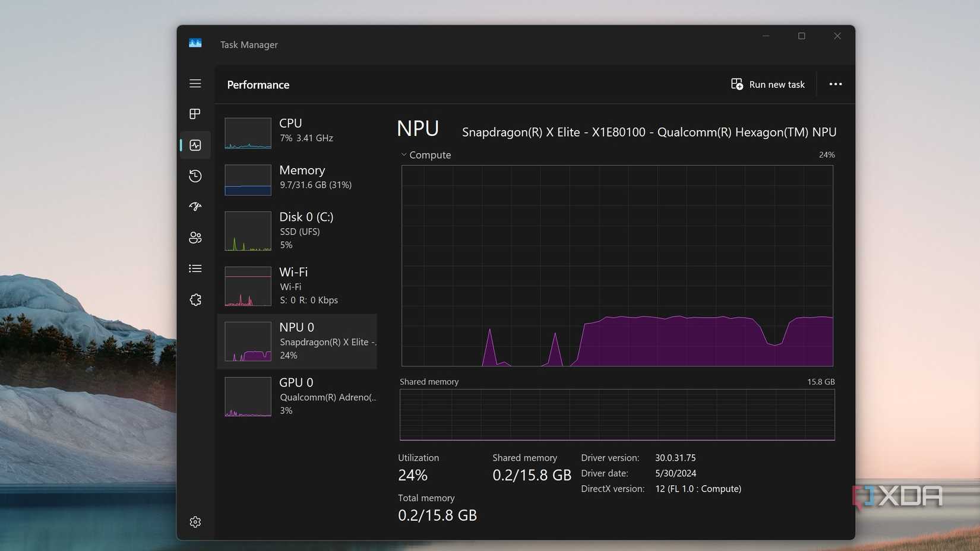Toggle the navigation sidebar open

pyautogui.click(x=195, y=83)
